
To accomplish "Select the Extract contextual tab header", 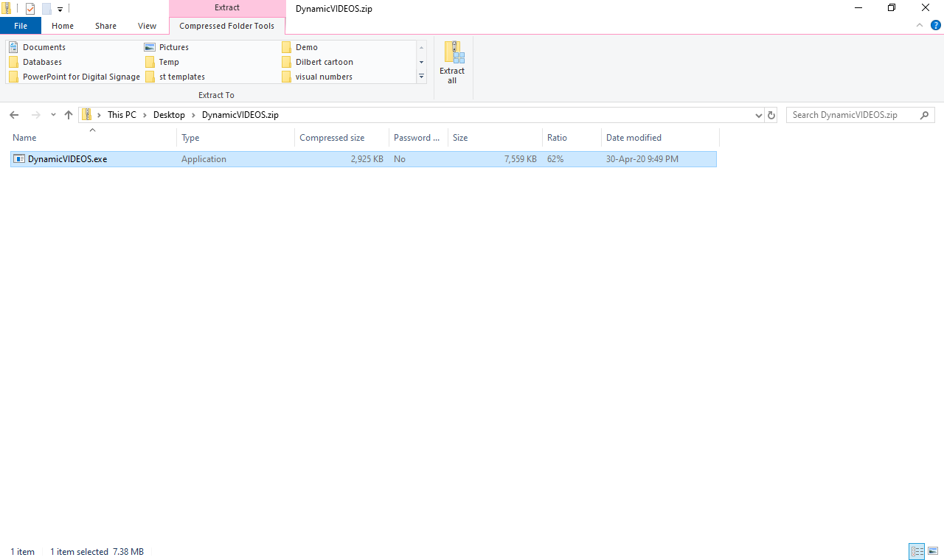I will (x=227, y=8).
